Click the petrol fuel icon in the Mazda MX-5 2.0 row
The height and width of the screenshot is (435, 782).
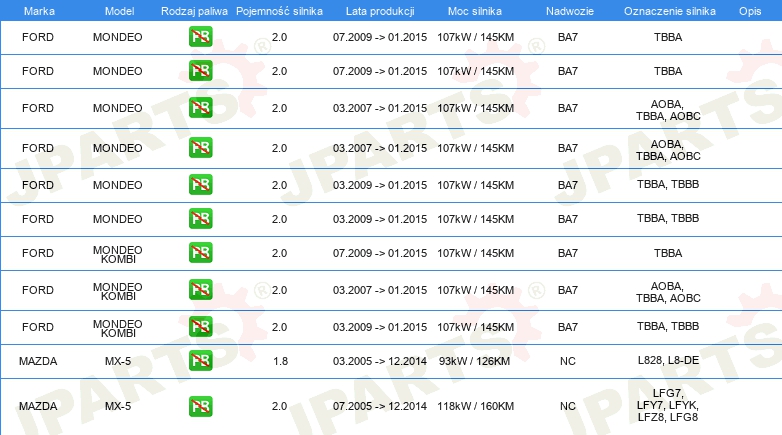(x=200, y=406)
